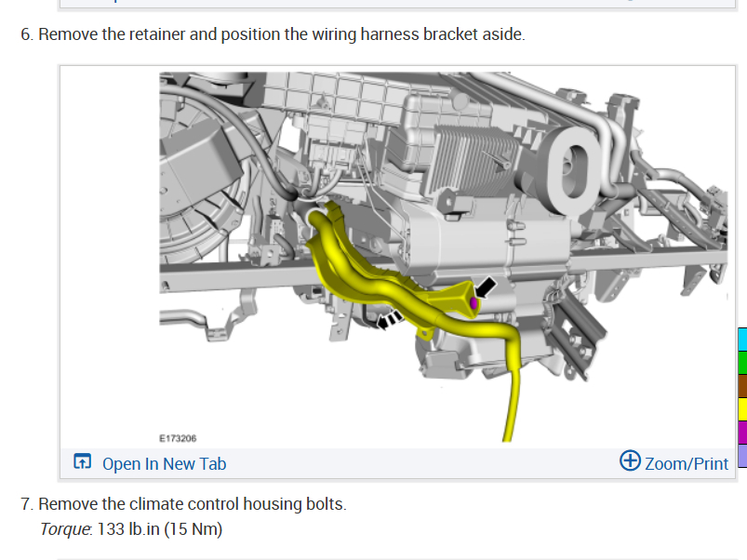The image size is (747, 560).
Task: Open the Zoom/Print text link
Action: point(687,463)
